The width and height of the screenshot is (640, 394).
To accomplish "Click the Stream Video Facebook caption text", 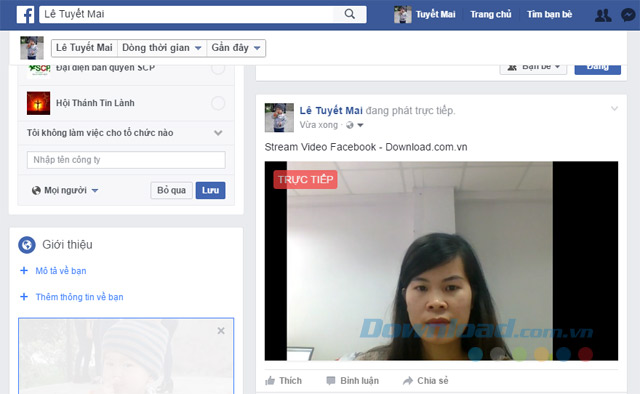I will pos(366,147).
